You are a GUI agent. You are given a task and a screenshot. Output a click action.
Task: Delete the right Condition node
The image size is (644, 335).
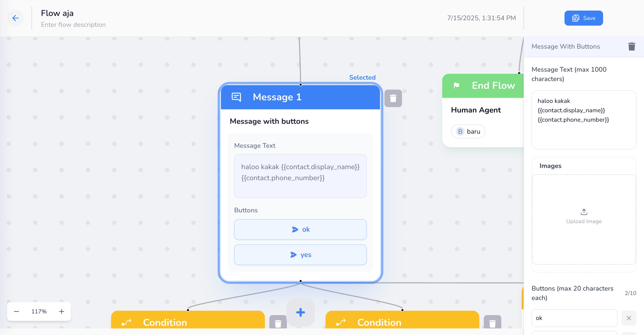492,323
